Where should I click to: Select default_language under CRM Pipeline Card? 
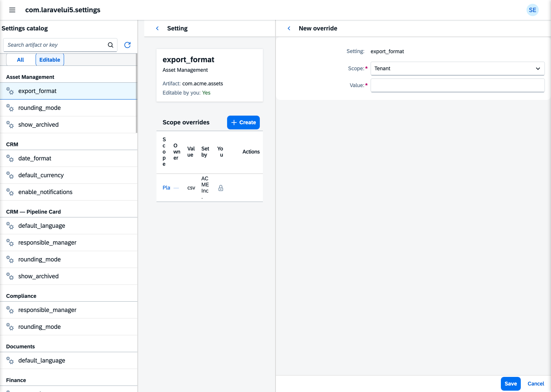coord(68,226)
